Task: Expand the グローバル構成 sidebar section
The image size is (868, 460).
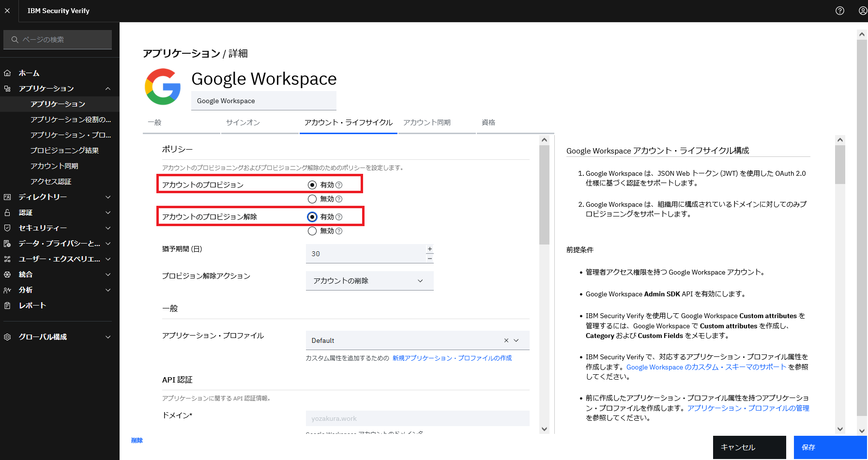Action: (108, 337)
